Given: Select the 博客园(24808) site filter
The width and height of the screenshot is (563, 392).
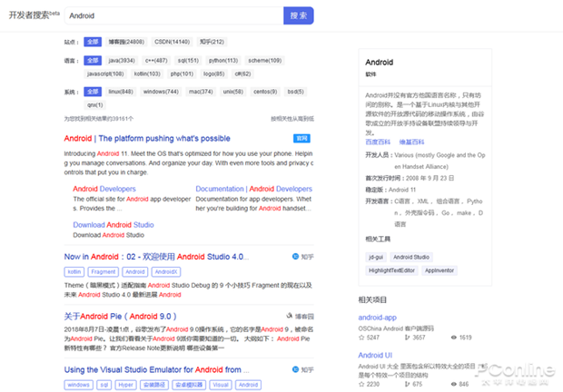Looking at the screenshot, I should [126, 42].
